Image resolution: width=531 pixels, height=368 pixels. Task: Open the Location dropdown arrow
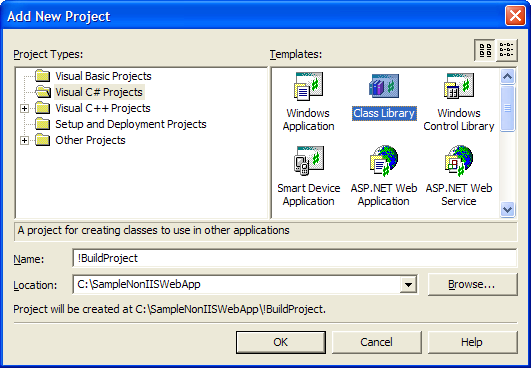coord(408,284)
